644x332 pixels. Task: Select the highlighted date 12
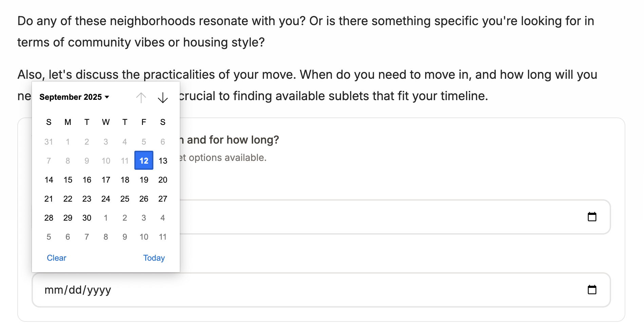pos(144,161)
